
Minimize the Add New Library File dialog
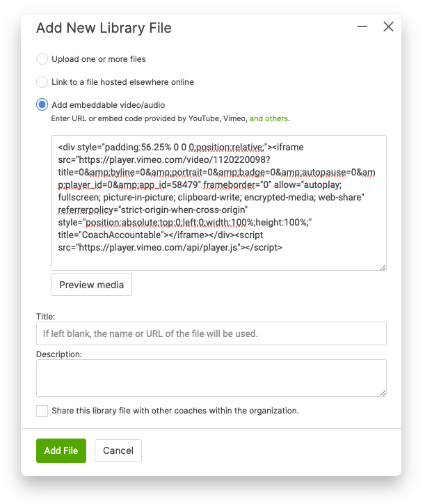[x=362, y=27]
